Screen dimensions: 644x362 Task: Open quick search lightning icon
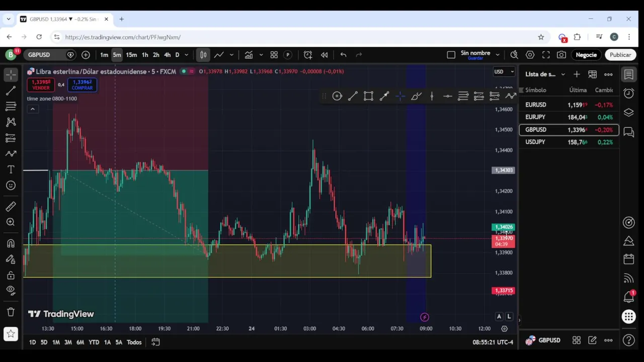514,55
